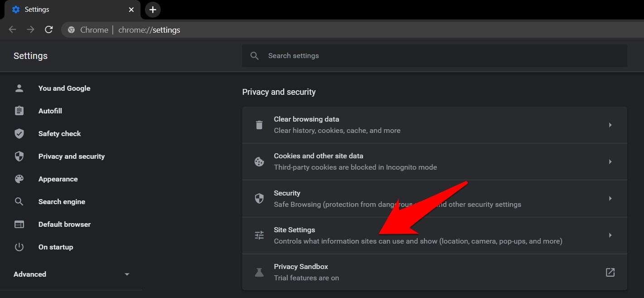Image resolution: width=644 pixels, height=298 pixels.
Task: Select Autofill in the sidebar
Action: pyautogui.click(x=50, y=111)
